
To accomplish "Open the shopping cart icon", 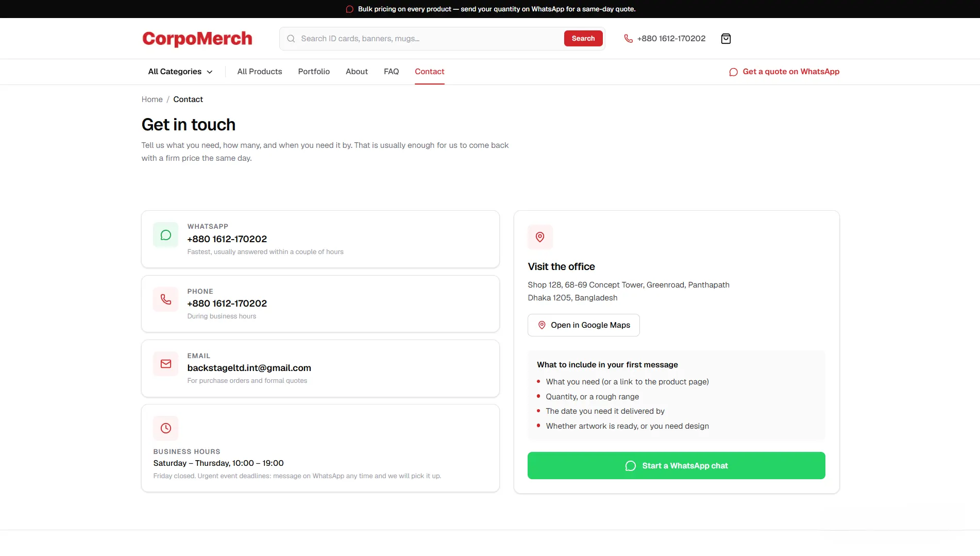I will point(726,39).
